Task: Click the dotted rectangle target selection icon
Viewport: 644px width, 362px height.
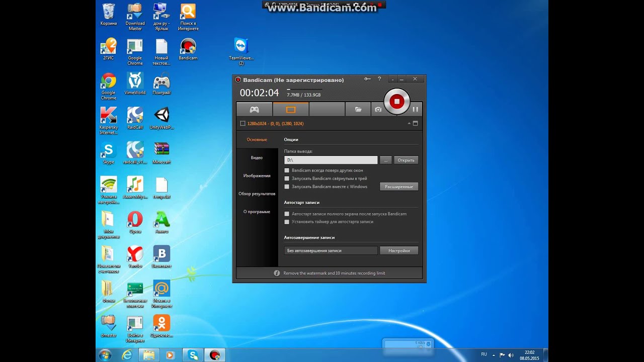Action: [x=243, y=123]
